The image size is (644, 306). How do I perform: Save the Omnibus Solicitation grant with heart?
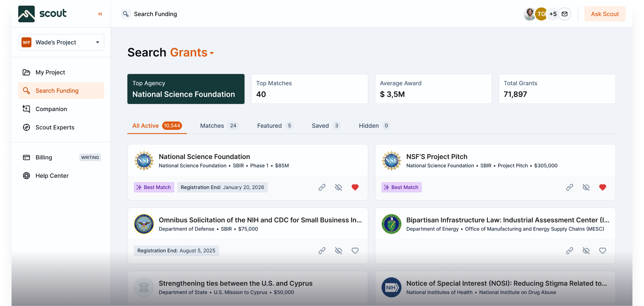(355, 251)
